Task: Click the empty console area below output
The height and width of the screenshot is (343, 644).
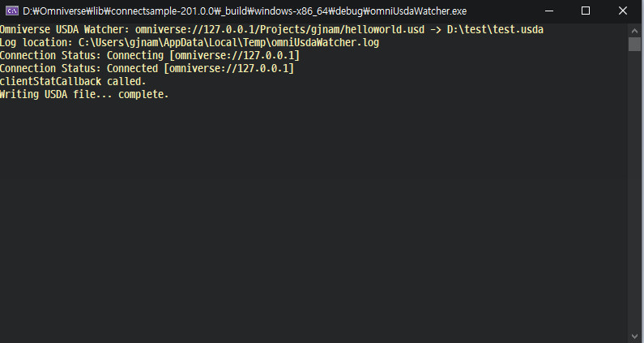Action: 313,218
